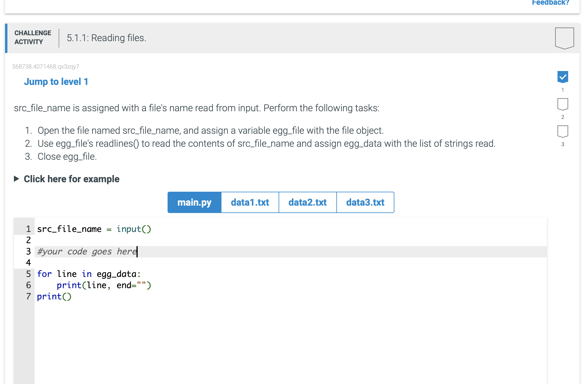Click the completed checkmark badge for level 1

pos(563,77)
